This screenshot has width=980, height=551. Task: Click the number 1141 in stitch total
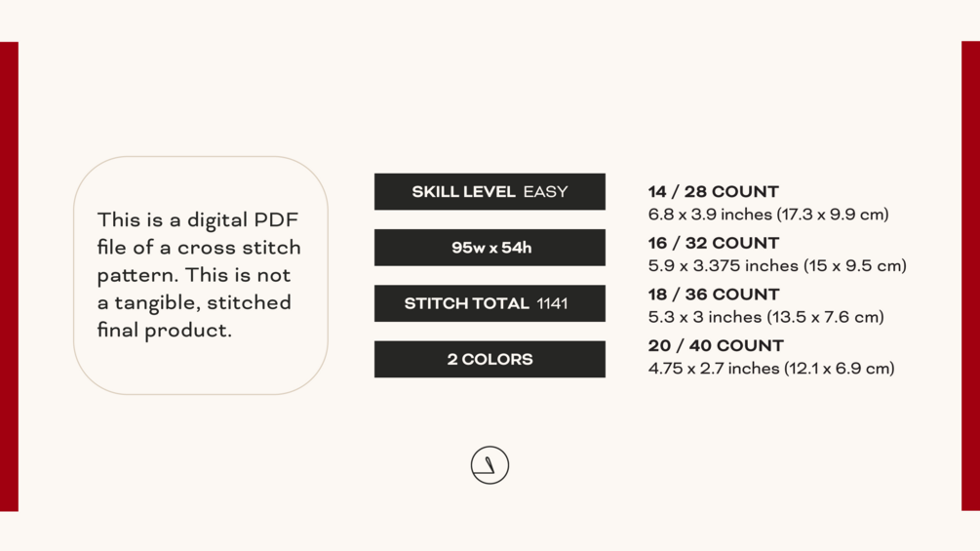pos(553,303)
